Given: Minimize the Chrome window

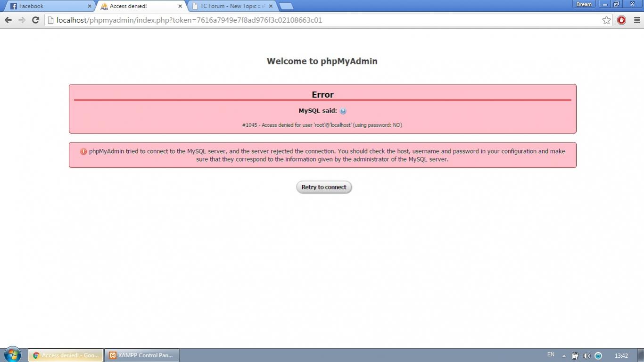Looking at the screenshot, I should [x=604, y=4].
